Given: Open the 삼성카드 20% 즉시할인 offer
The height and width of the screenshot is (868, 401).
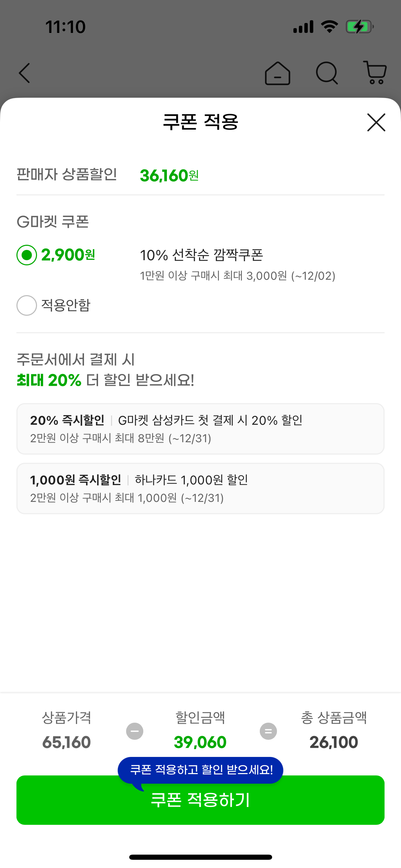Looking at the screenshot, I should pyautogui.click(x=200, y=429).
